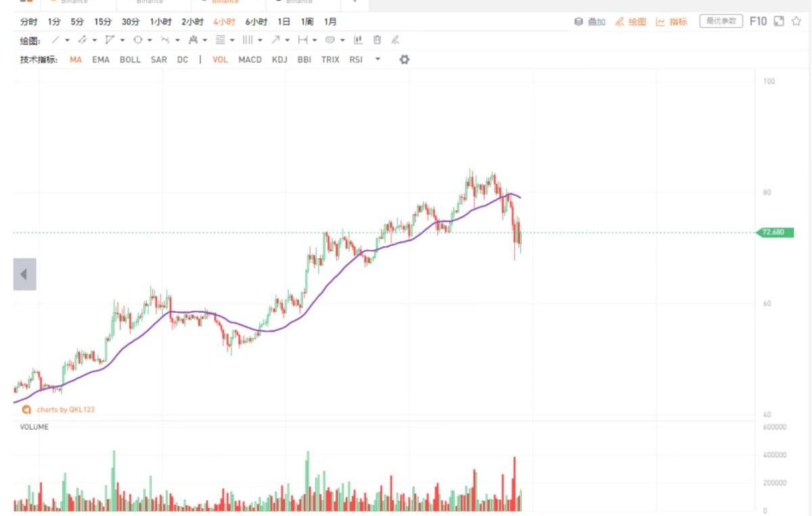Click the fullscreen expand icon

[x=779, y=22]
